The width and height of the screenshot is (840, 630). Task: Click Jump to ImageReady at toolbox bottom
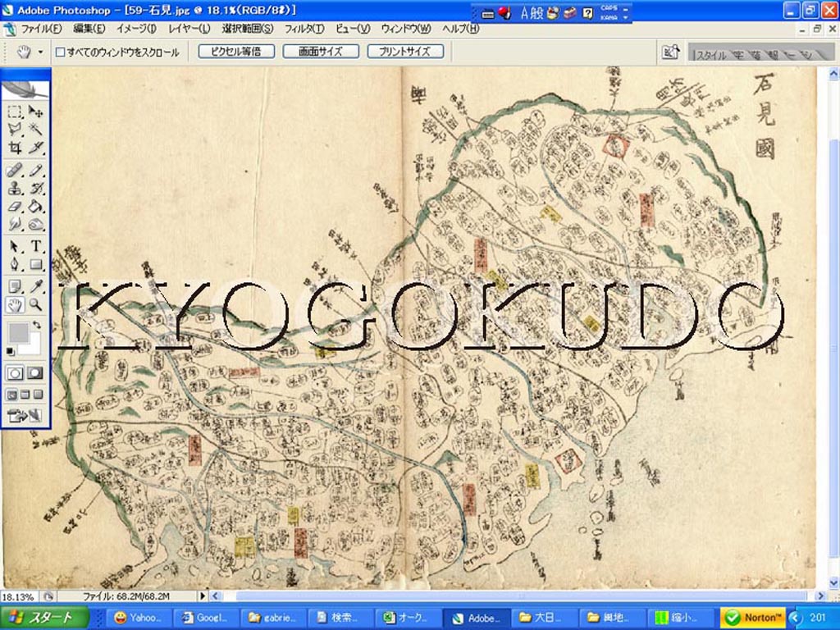tap(25, 415)
